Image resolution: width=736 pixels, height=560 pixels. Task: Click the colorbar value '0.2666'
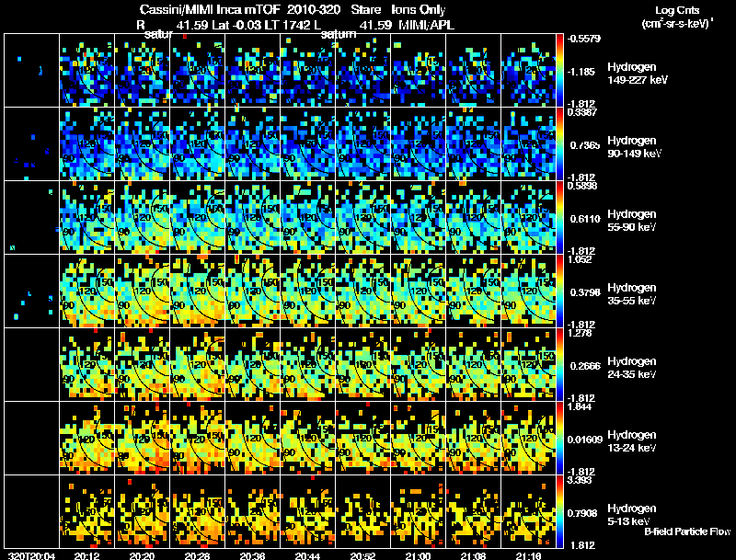pos(585,366)
